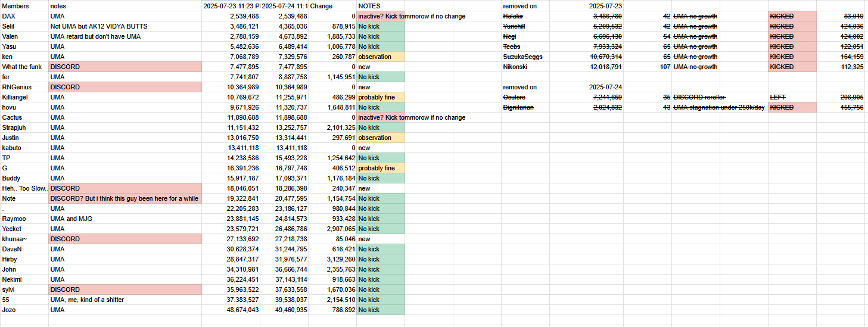Select the 'Members' header cell
The height and width of the screenshot is (327, 868).
(24, 6)
